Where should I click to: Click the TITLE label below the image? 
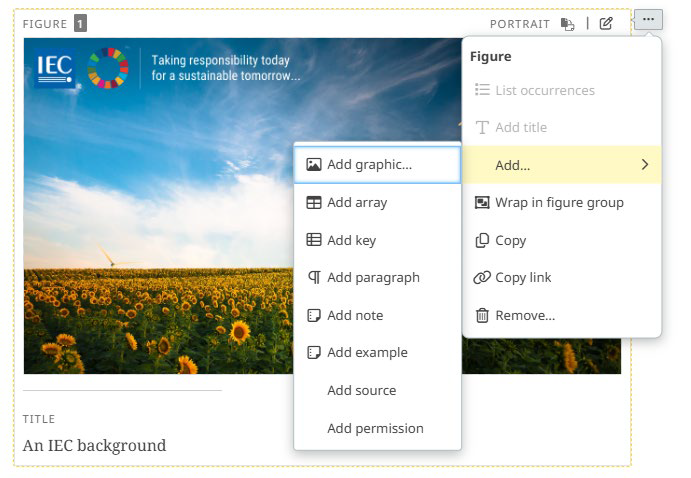(x=39, y=419)
